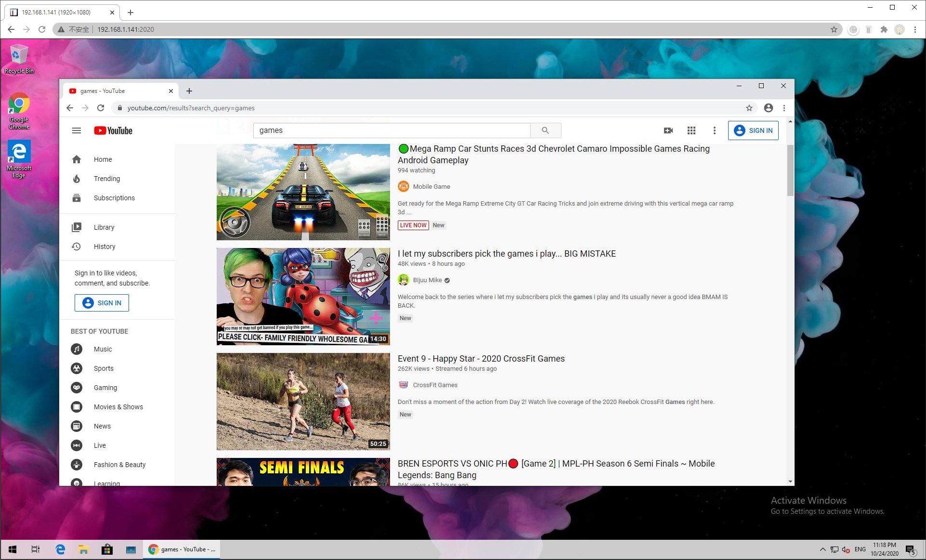The image size is (926, 560).
Task: Click the History clock icon
Action: (77, 247)
